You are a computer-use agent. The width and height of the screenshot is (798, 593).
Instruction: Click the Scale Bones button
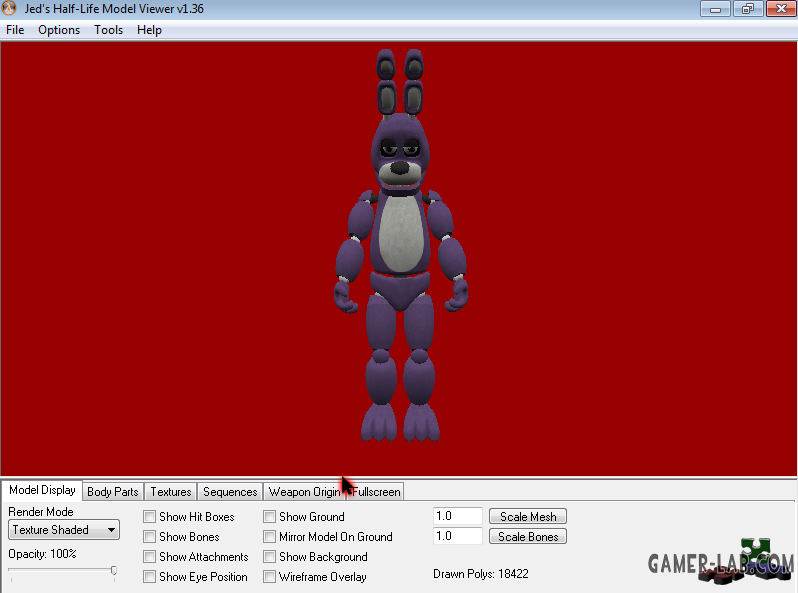[528, 536]
